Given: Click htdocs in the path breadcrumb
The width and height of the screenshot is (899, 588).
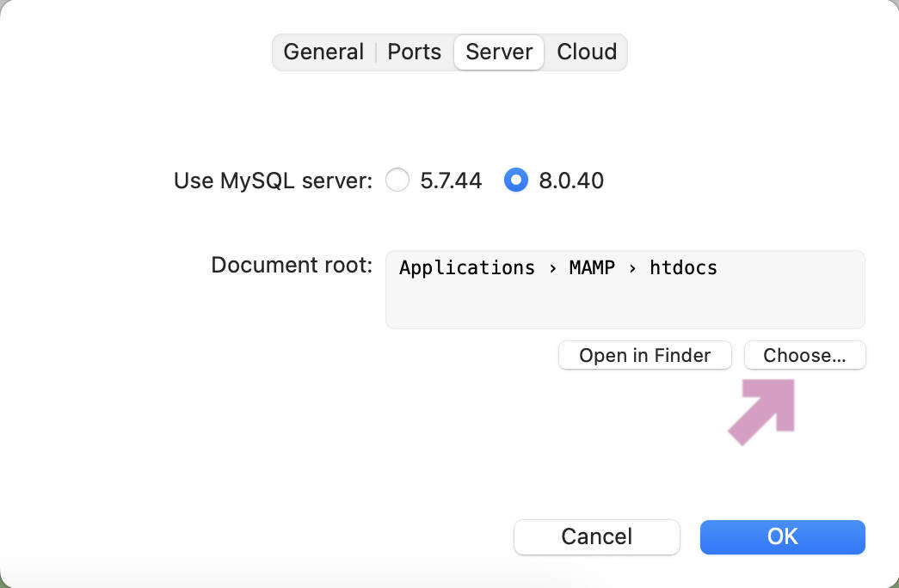Looking at the screenshot, I should [683, 267].
